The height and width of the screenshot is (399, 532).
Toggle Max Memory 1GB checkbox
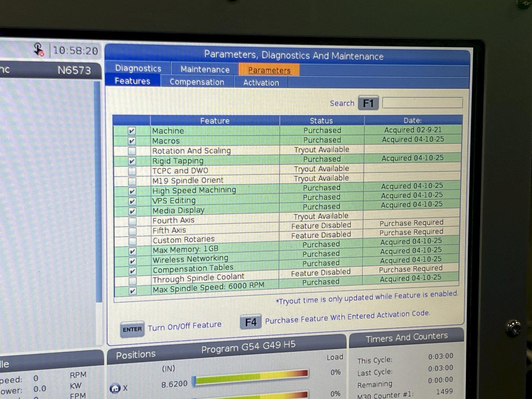pos(132,251)
